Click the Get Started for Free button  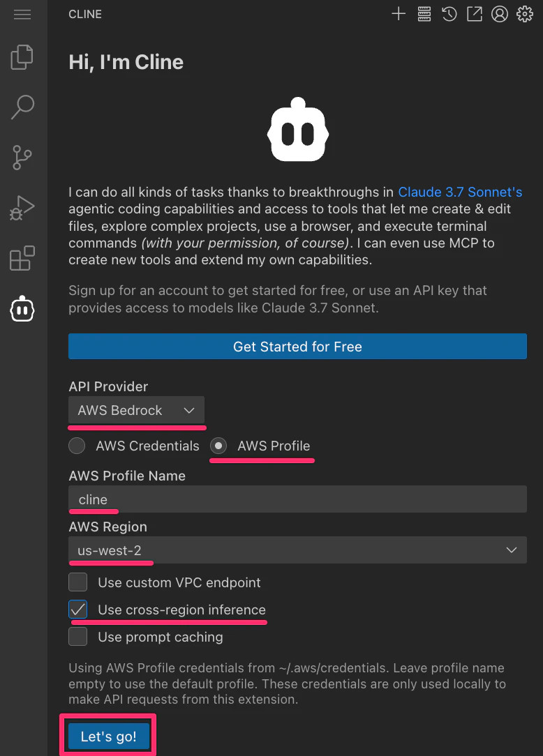[297, 347]
